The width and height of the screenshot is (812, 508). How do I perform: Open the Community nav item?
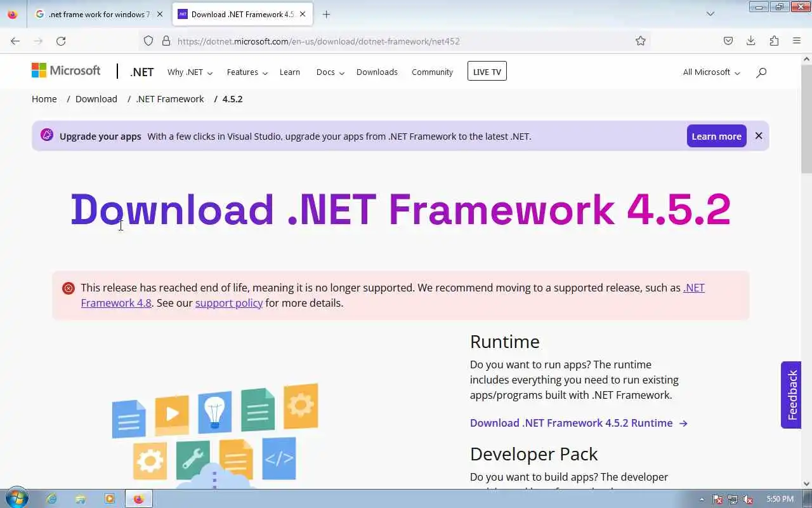[432, 72]
